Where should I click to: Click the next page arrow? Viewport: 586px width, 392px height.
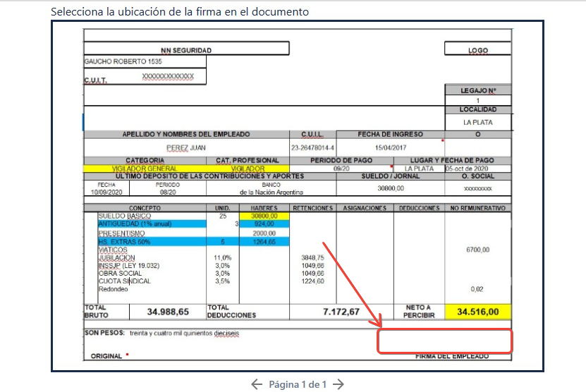[x=338, y=384]
